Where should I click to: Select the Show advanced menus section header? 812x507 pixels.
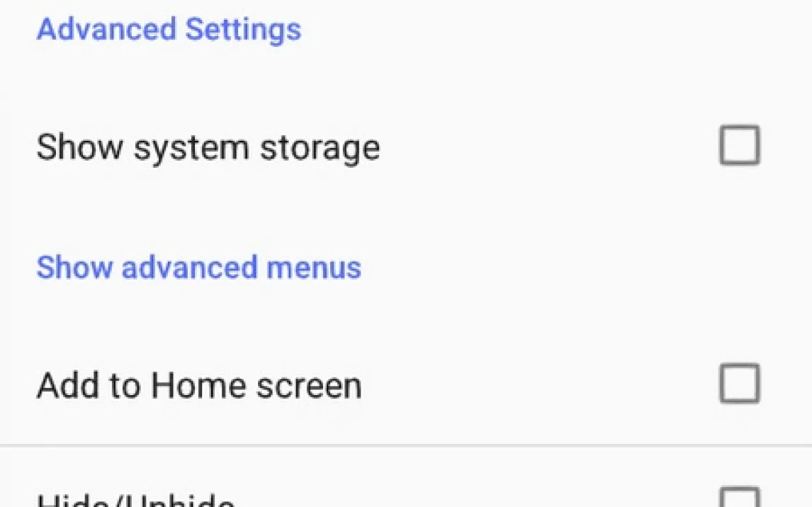click(x=199, y=268)
